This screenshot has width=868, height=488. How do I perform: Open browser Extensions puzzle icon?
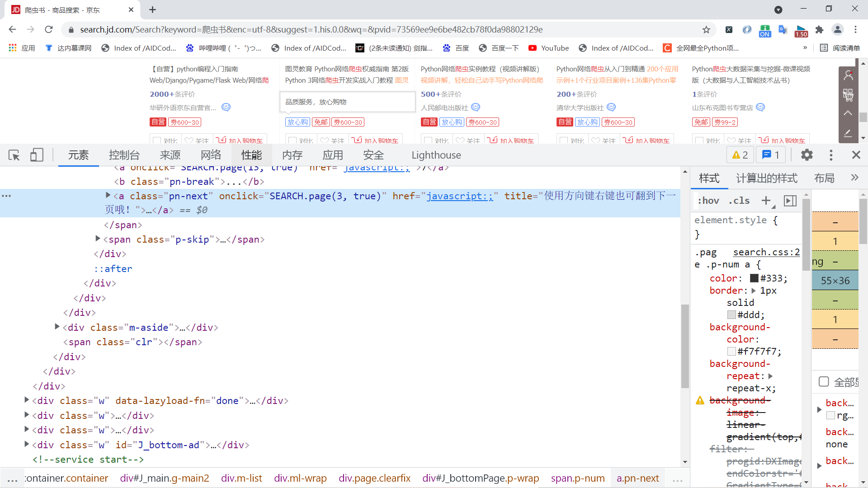pyautogui.click(x=819, y=30)
